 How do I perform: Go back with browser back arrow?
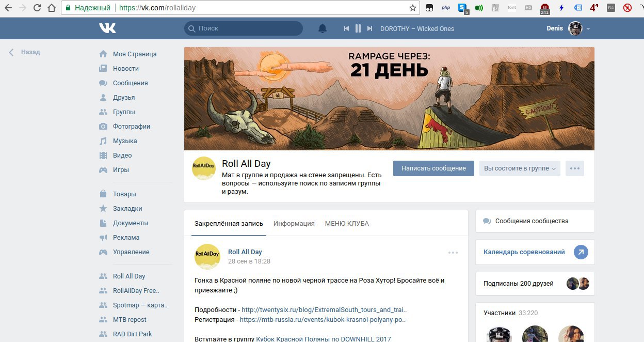tap(9, 8)
